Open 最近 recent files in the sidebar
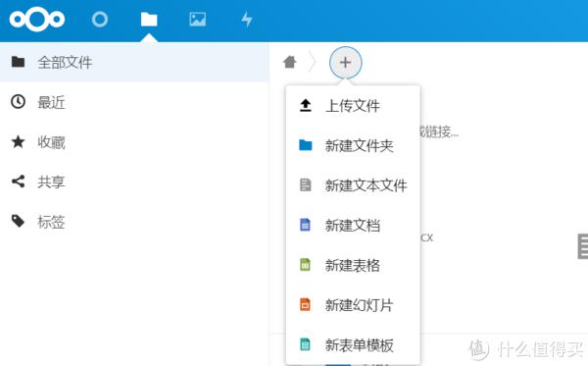 (134, 102)
